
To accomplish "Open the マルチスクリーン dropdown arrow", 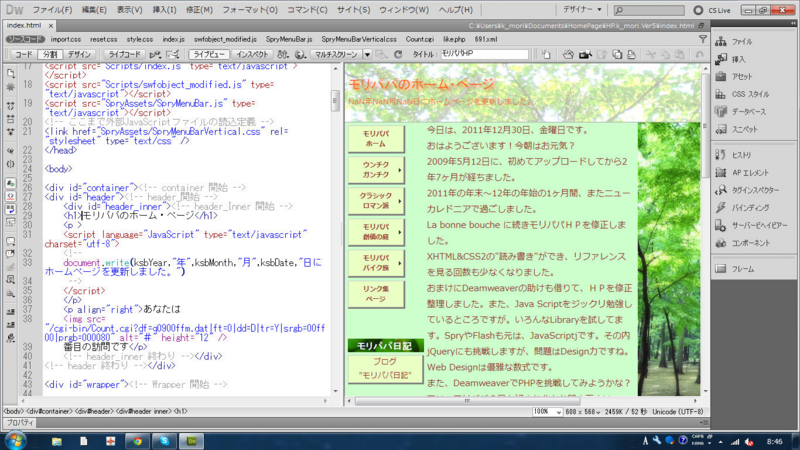I will [x=367, y=54].
